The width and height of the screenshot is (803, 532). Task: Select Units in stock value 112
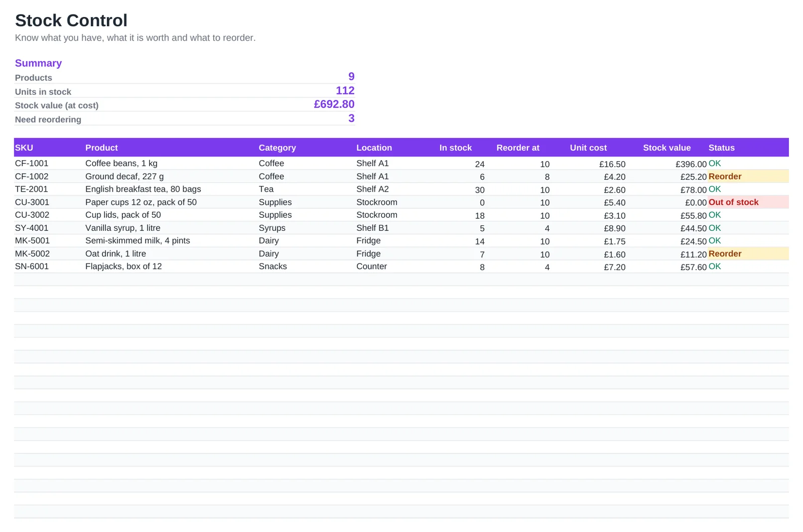click(345, 90)
